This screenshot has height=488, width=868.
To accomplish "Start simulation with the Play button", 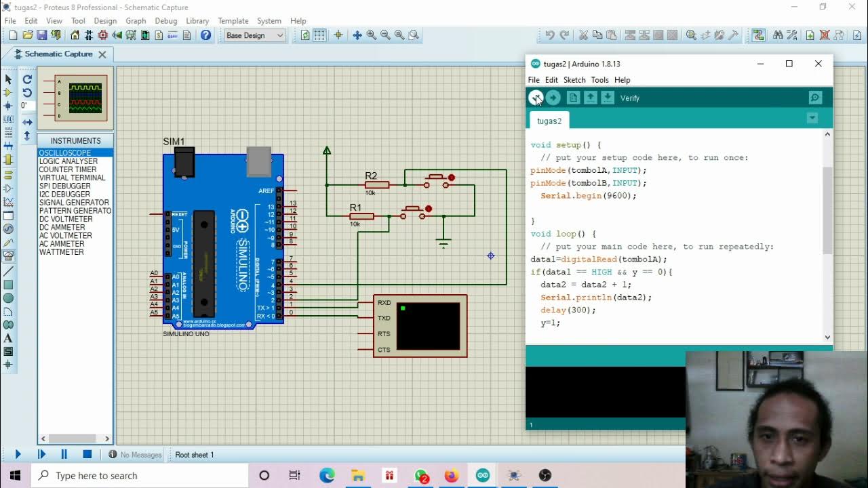I will [x=18, y=455].
